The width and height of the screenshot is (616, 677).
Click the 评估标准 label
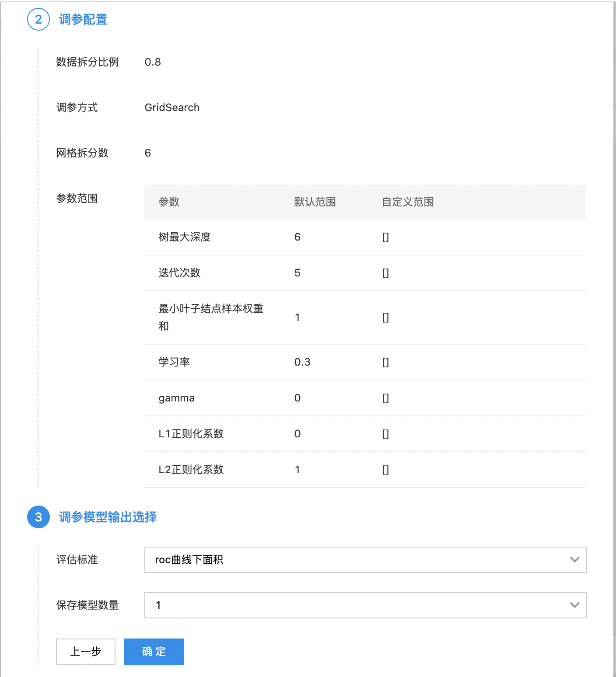pos(77,560)
